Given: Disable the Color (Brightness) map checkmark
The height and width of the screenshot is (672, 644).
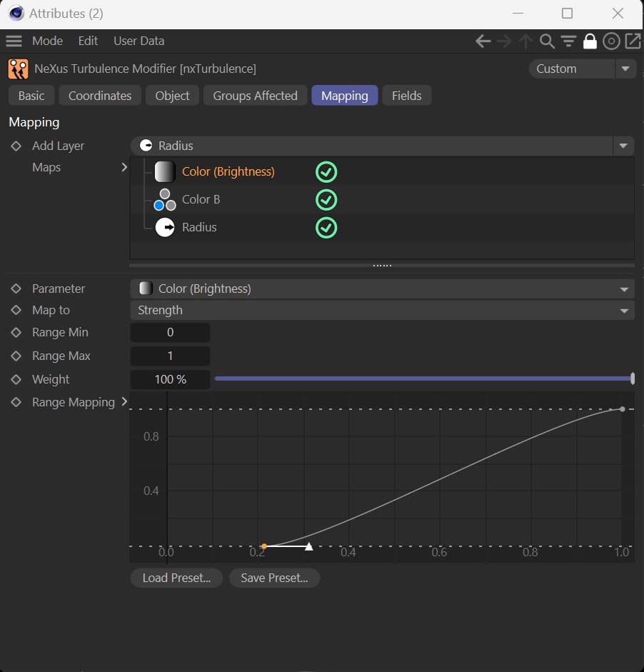Looking at the screenshot, I should pyautogui.click(x=326, y=172).
